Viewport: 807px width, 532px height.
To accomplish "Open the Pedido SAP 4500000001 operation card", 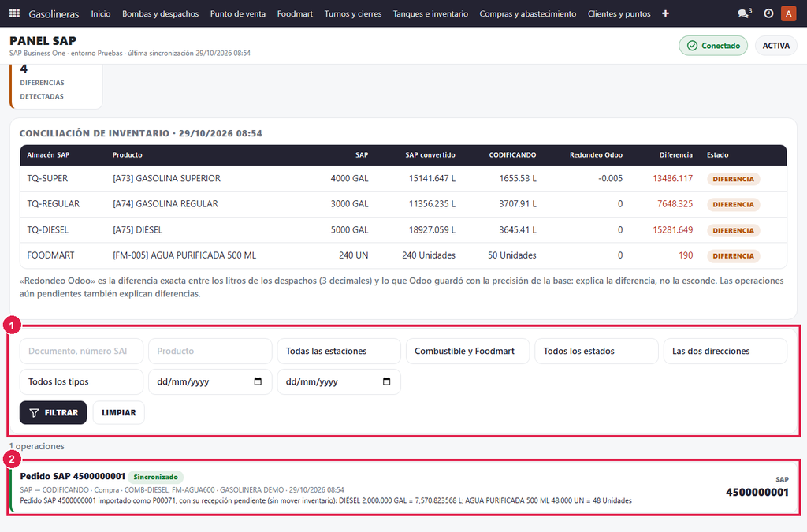I will (404, 488).
